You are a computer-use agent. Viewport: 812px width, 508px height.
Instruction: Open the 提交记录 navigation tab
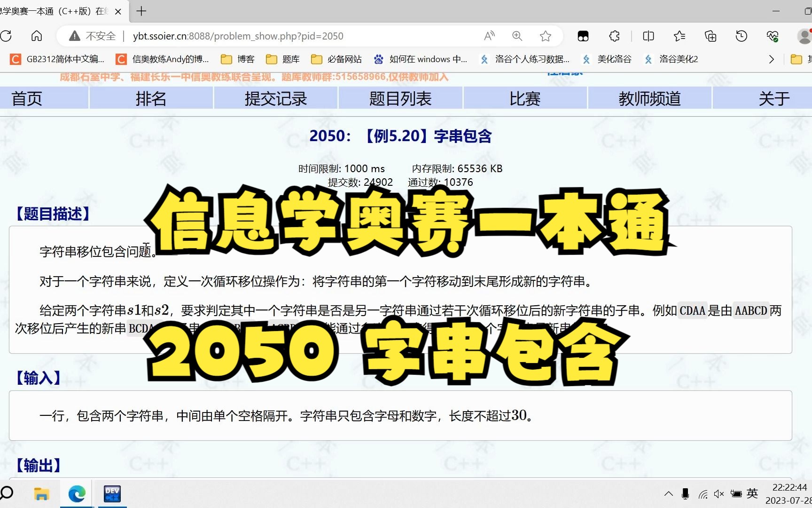tap(275, 98)
